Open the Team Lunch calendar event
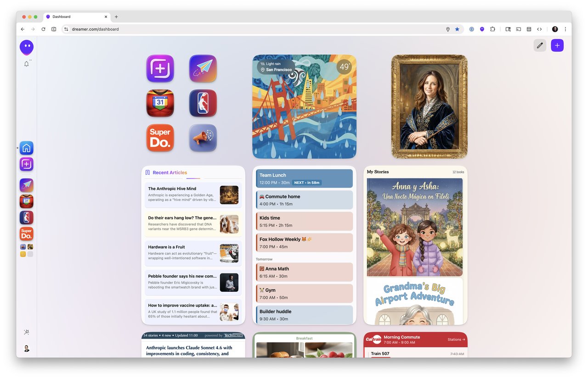The height and width of the screenshot is (379, 588). click(304, 178)
